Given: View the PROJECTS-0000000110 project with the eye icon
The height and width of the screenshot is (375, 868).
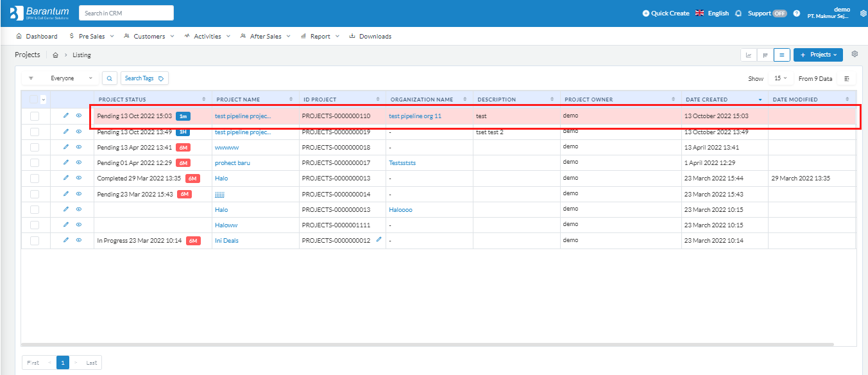Looking at the screenshot, I should pos(79,116).
